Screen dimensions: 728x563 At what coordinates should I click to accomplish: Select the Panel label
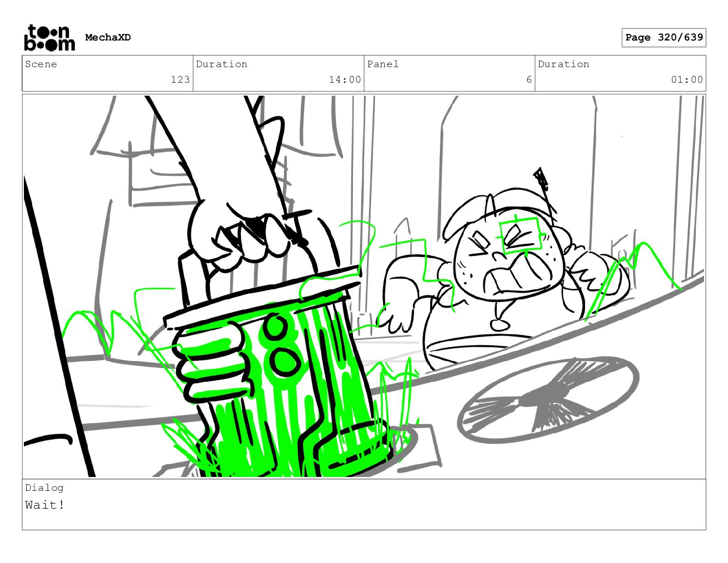pos(383,64)
